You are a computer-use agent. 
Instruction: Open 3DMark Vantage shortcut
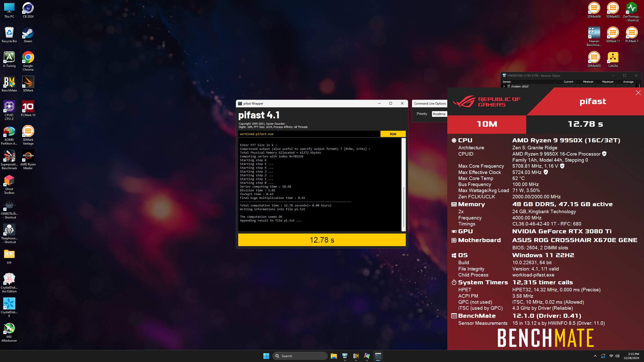pyautogui.click(x=28, y=135)
